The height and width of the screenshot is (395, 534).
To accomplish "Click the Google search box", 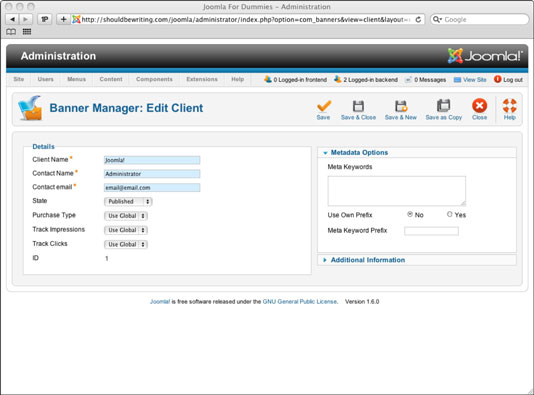I will tap(480, 19).
